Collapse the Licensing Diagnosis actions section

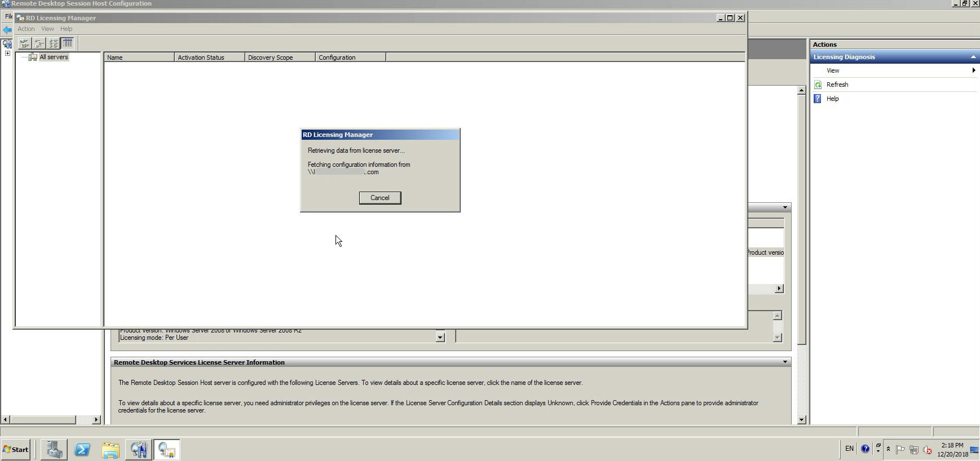click(973, 57)
